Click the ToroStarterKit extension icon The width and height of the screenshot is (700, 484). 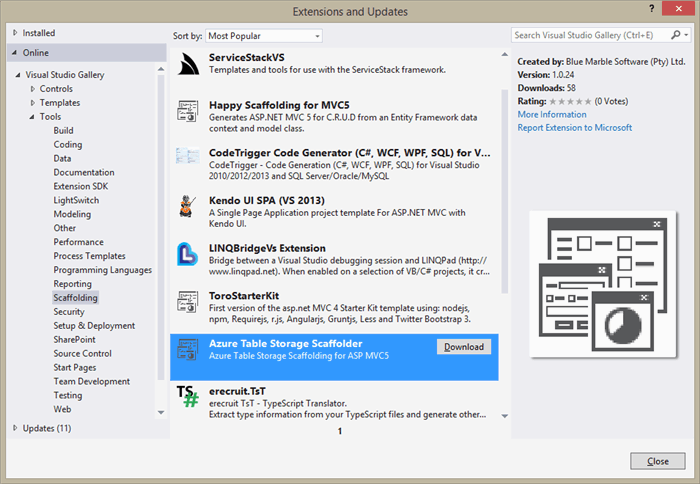click(188, 302)
